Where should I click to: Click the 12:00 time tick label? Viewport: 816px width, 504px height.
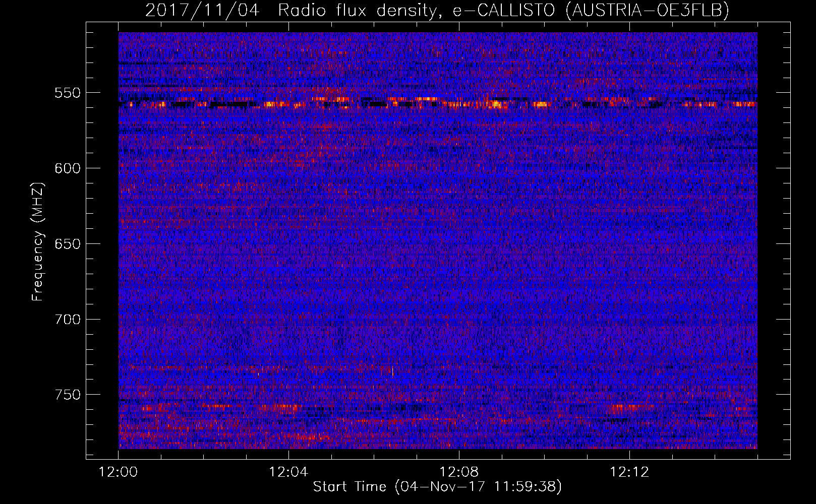(119, 472)
